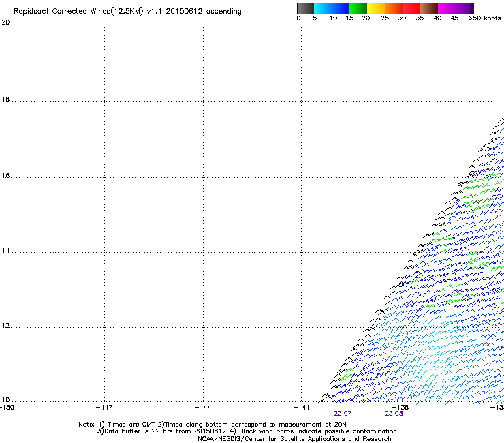Click the legend tick label 10
Viewport: 504px width, 443px height.
point(333,18)
